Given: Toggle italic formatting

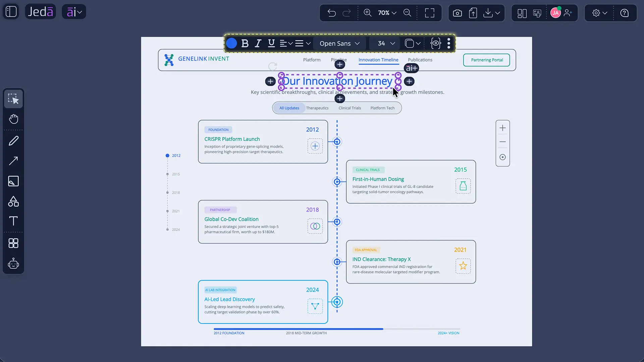Looking at the screenshot, I should tap(258, 43).
